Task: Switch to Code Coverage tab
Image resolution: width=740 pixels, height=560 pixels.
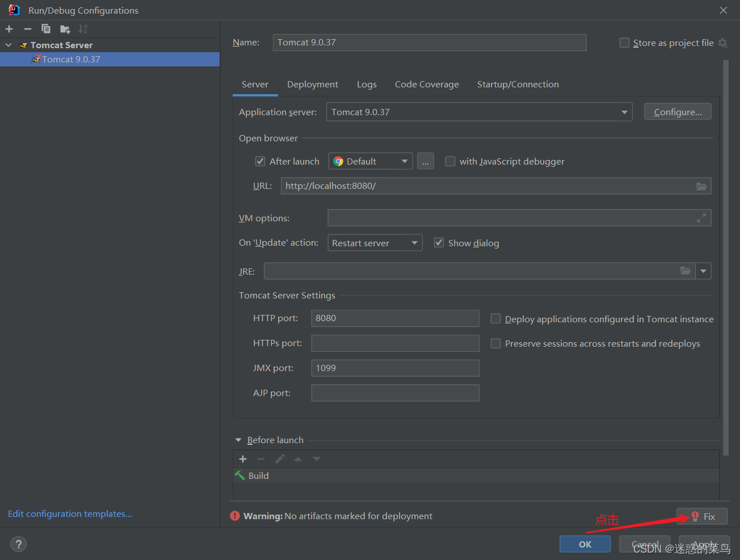Action: point(427,85)
